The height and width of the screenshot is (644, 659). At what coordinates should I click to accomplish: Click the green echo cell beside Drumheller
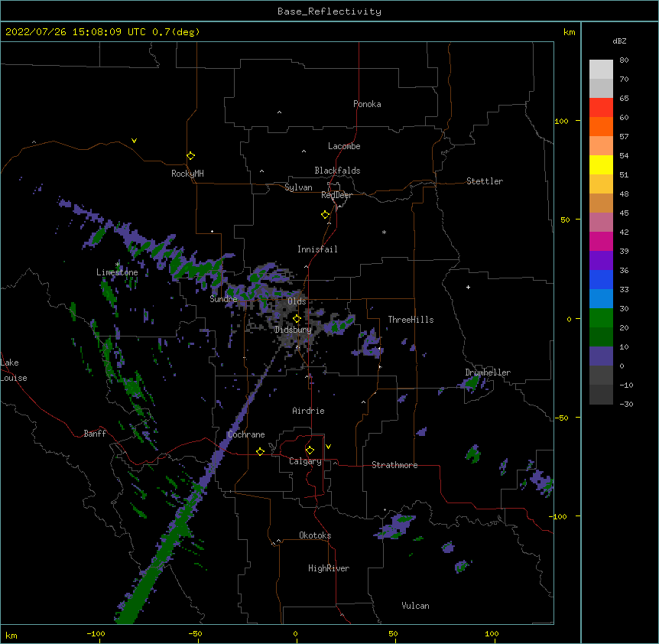[472, 383]
